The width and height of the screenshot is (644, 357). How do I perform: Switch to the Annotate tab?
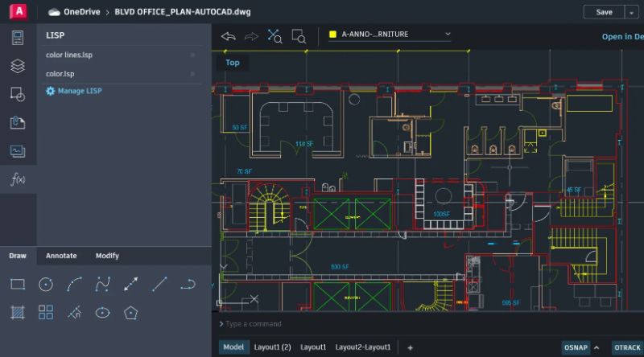coord(61,256)
